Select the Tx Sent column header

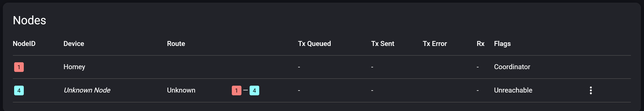pos(382,44)
